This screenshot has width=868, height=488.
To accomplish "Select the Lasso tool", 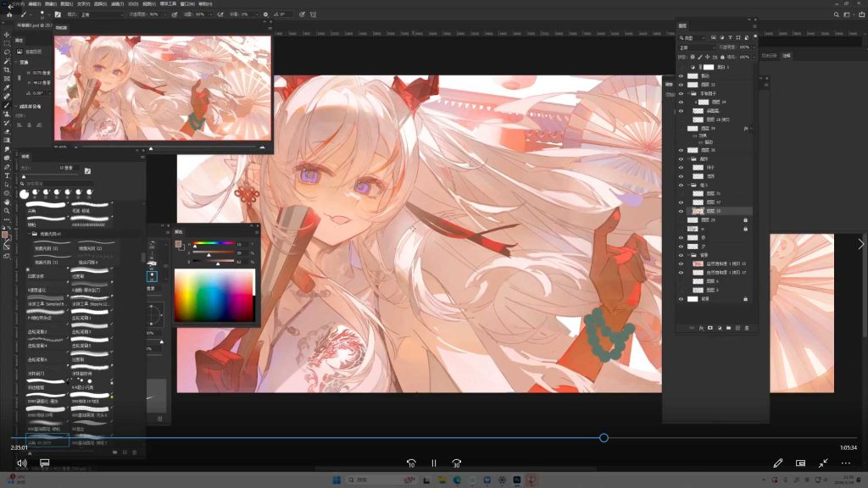I will pyautogui.click(x=7, y=52).
